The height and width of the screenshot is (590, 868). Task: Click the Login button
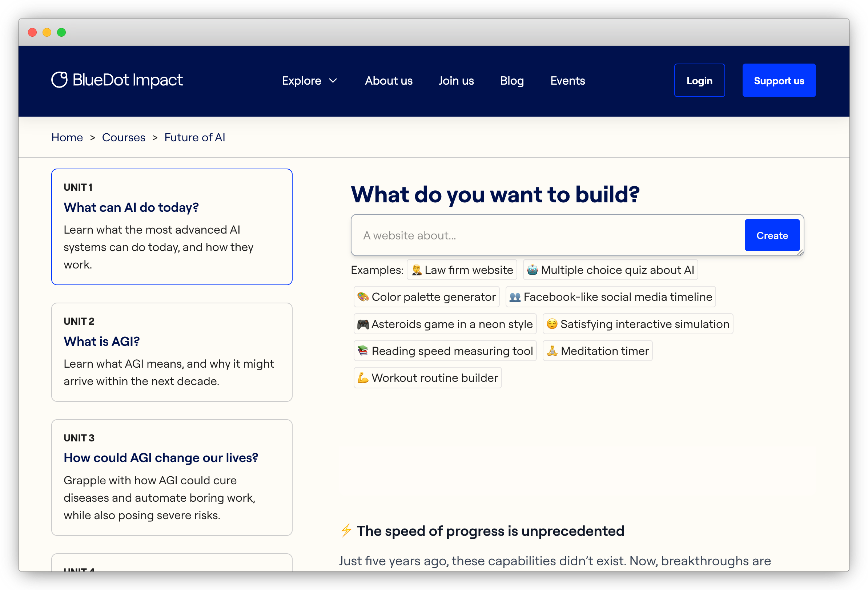pos(699,80)
